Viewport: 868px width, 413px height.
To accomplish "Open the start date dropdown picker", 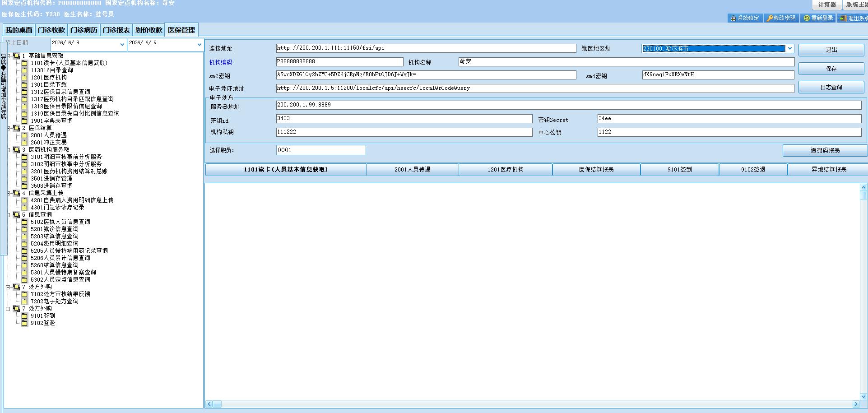I will click(122, 44).
